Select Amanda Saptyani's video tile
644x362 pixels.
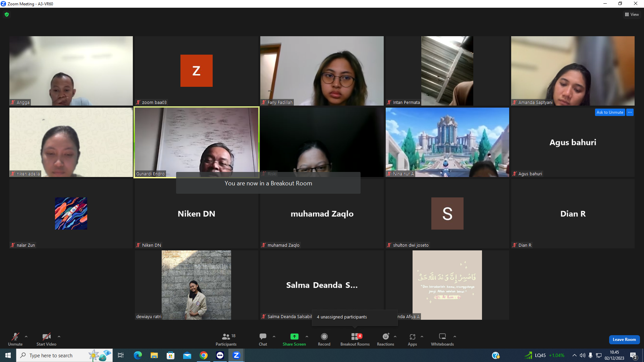pos(573,71)
